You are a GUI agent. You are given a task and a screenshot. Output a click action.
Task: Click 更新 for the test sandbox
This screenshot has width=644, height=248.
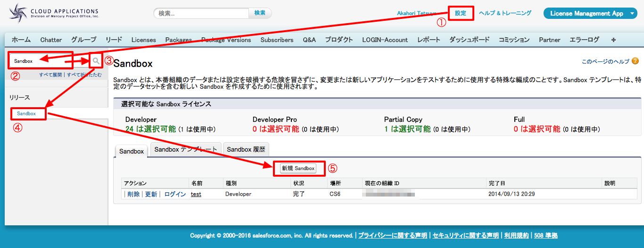click(x=151, y=194)
